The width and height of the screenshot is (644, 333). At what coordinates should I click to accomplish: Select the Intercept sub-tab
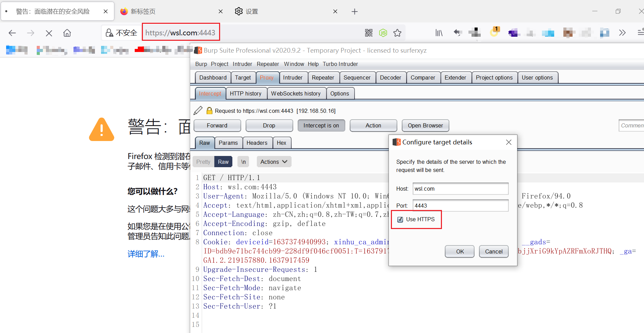210,93
